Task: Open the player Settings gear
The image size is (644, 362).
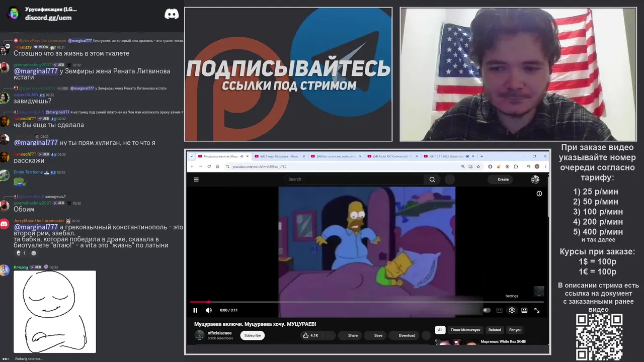Action: (512, 310)
